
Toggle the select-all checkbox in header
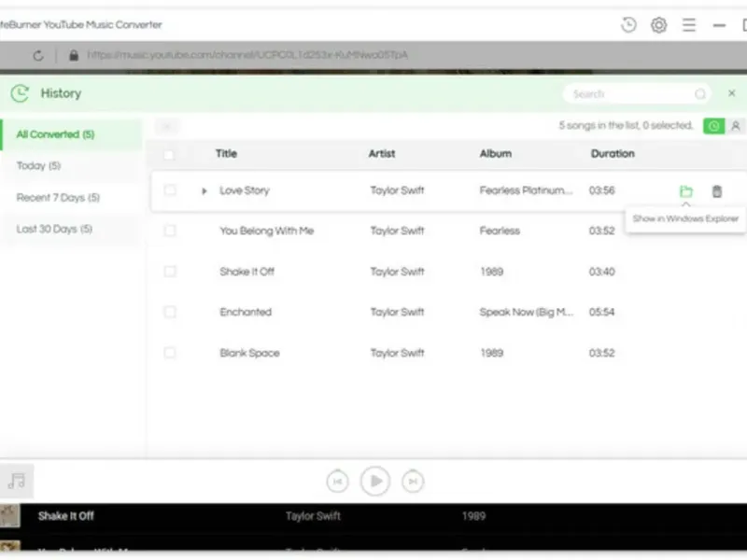(169, 155)
